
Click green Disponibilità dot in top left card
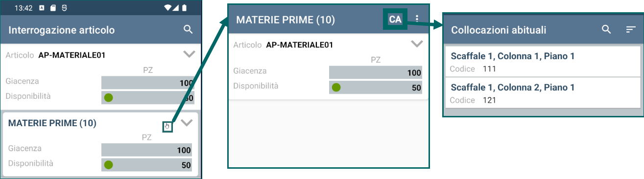[x=109, y=98]
